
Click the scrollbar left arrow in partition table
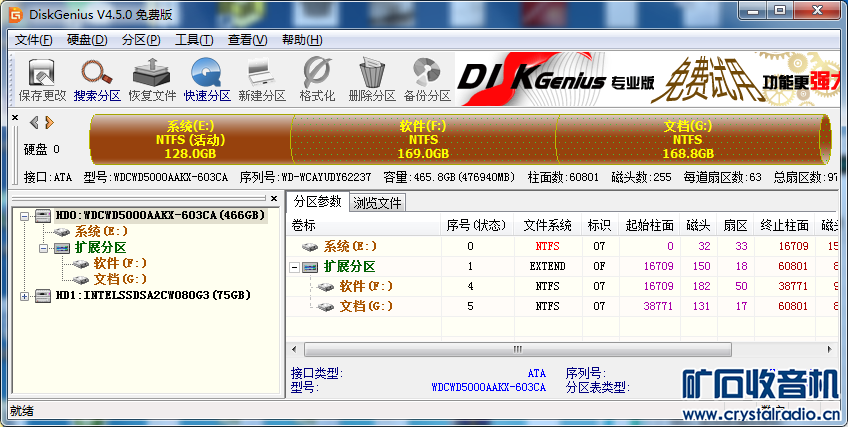294,349
